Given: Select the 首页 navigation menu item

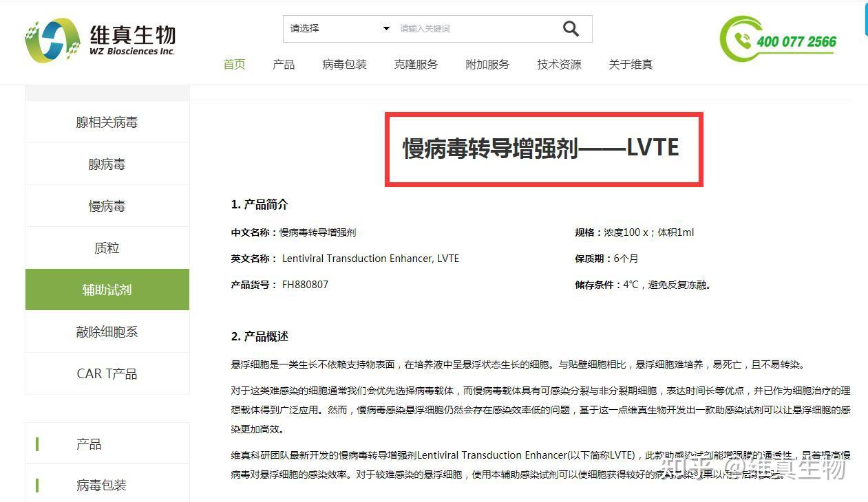Looking at the screenshot, I should 233,64.
